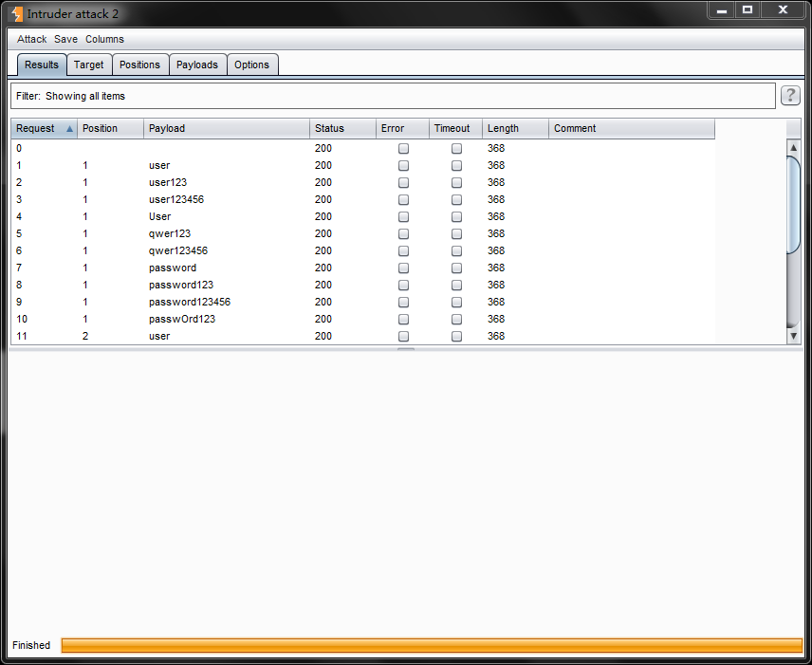Select the row with payload password123456
812x665 pixels.
point(362,302)
